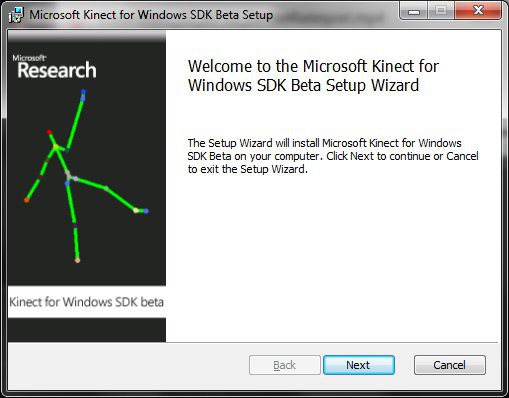The height and width of the screenshot is (398, 509).
Task: Click the 'Kinect for Windows SDK beta' caption
Action: pos(86,302)
